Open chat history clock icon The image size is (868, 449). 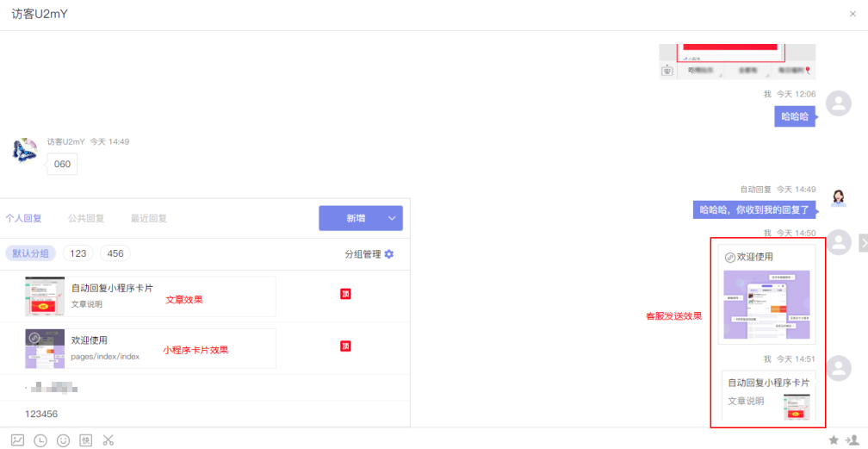coord(40,440)
